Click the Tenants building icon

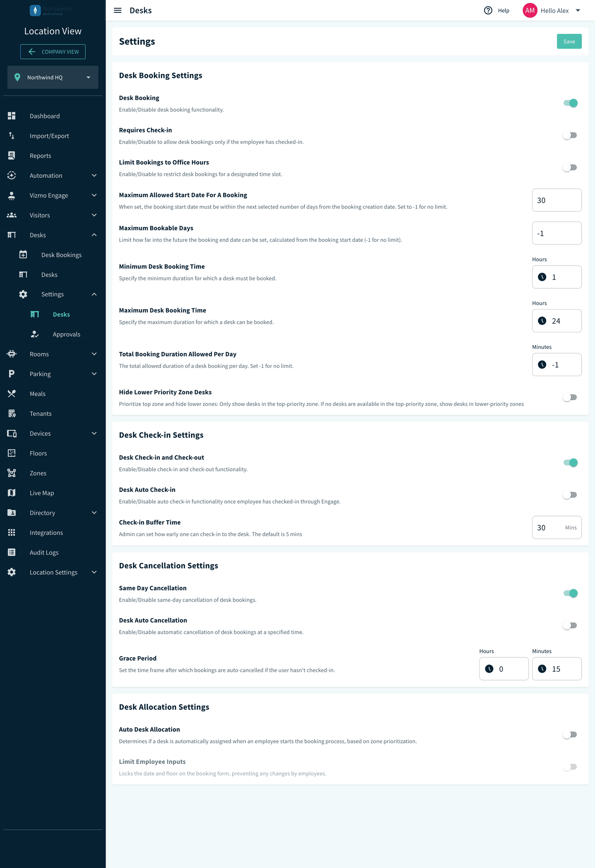coord(12,413)
